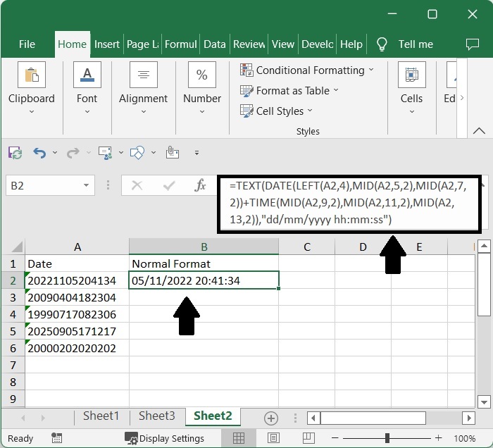
Task: Switch to Page Break Preview view
Action: tap(307, 438)
